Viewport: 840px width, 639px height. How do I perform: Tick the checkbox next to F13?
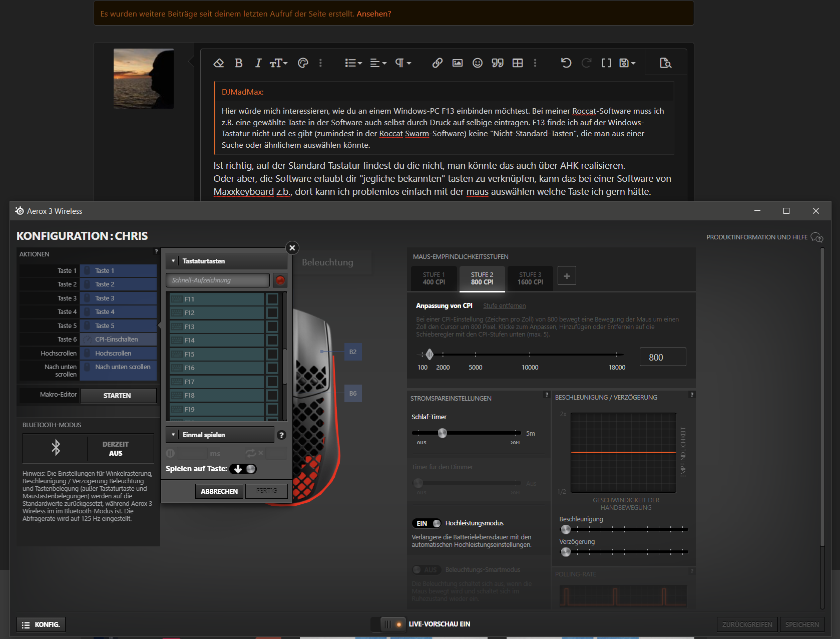pos(272,327)
